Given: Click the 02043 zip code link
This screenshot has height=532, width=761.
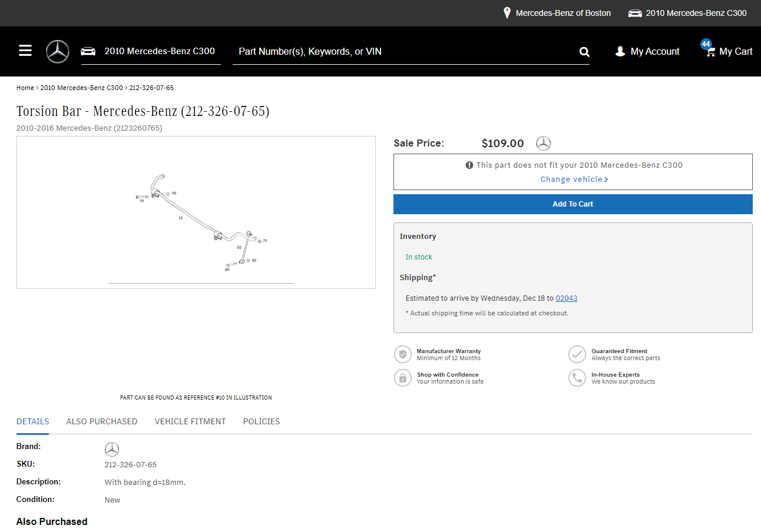Looking at the screenshot, I should (566, 298).
